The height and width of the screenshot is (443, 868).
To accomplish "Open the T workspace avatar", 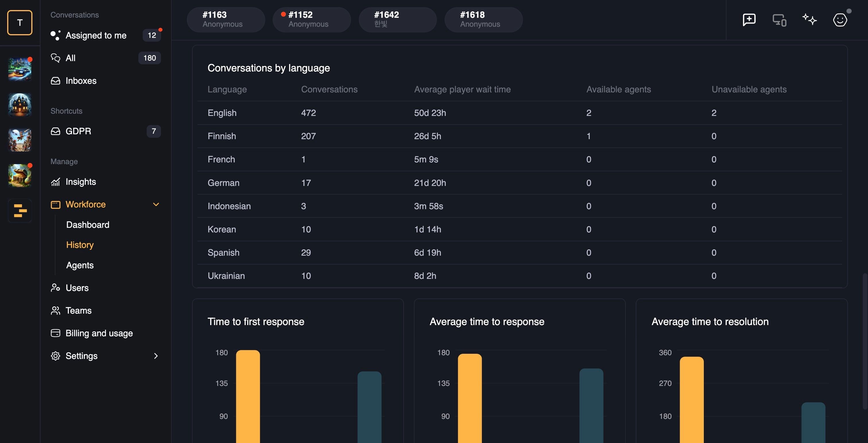I will click(20, 23).
